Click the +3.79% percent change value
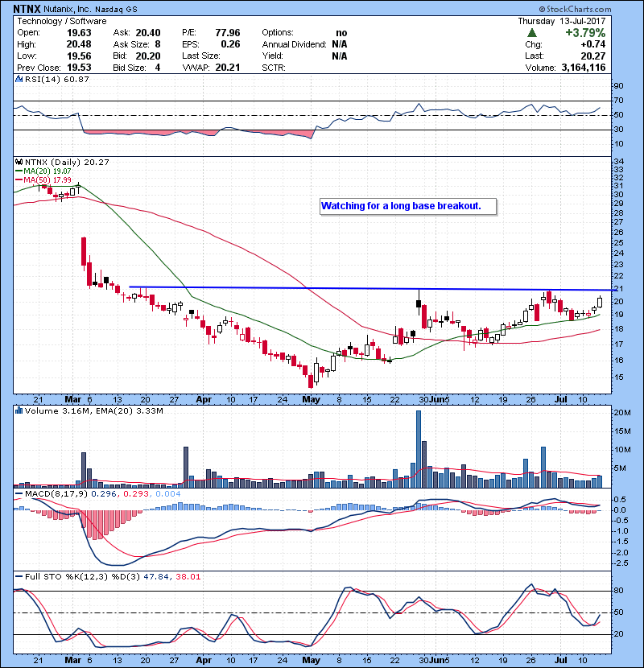This screenshot has width=644, height=668. pyautogui.click(x=585, y=33)
